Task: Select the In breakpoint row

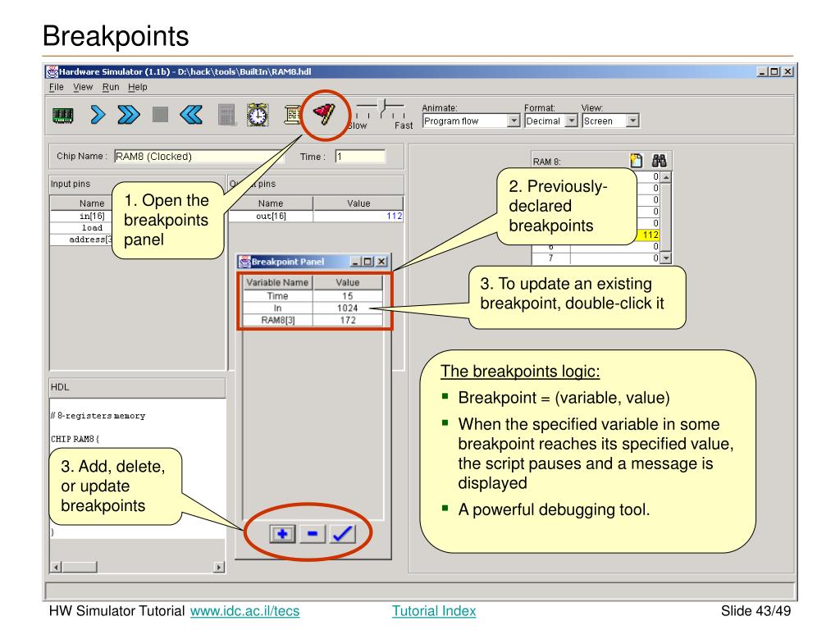Action: [313, 308]
